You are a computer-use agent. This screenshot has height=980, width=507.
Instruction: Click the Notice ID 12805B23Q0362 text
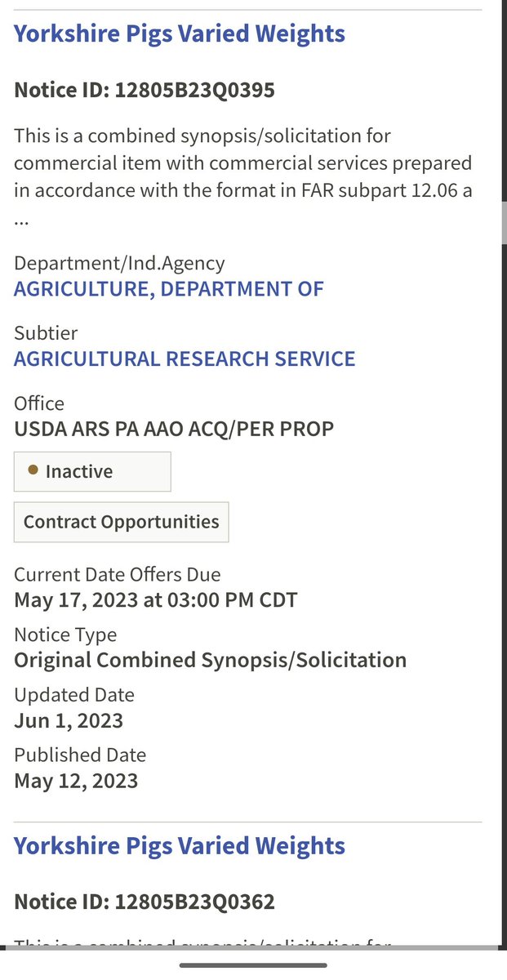coord(145,902)
